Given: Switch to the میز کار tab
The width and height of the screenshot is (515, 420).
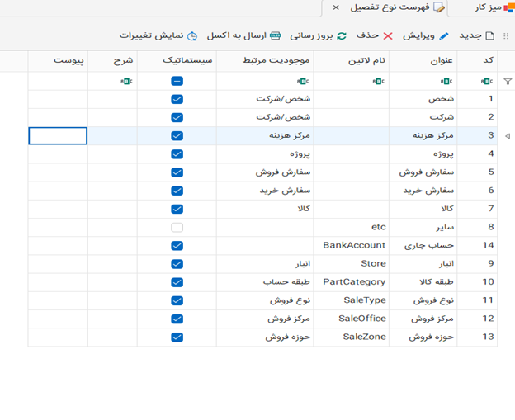Looking at the screenshot, I should 482,8.
